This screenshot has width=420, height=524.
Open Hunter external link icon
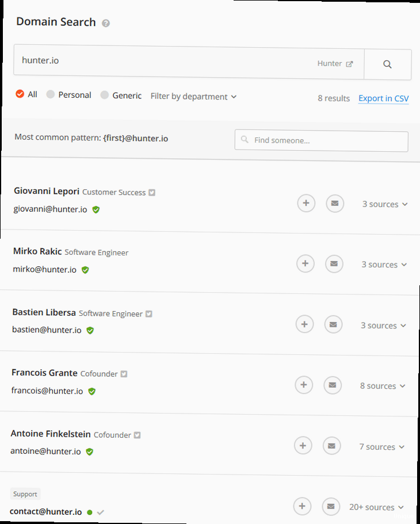[x=349, y=64]
